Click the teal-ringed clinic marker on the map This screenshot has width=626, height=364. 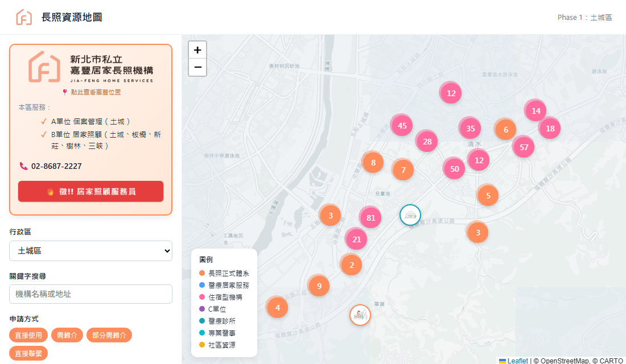[x=410, y=215]
